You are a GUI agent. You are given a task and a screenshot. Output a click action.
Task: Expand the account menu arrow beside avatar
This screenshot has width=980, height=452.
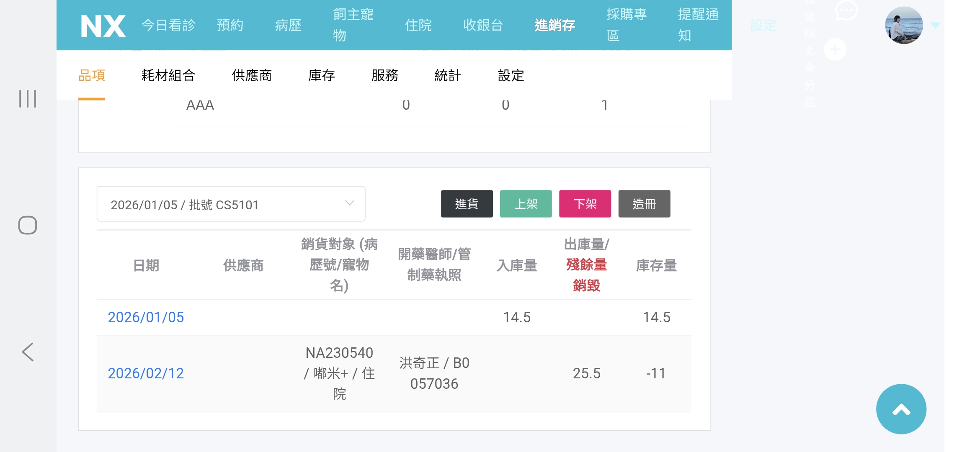coord(935,26)
